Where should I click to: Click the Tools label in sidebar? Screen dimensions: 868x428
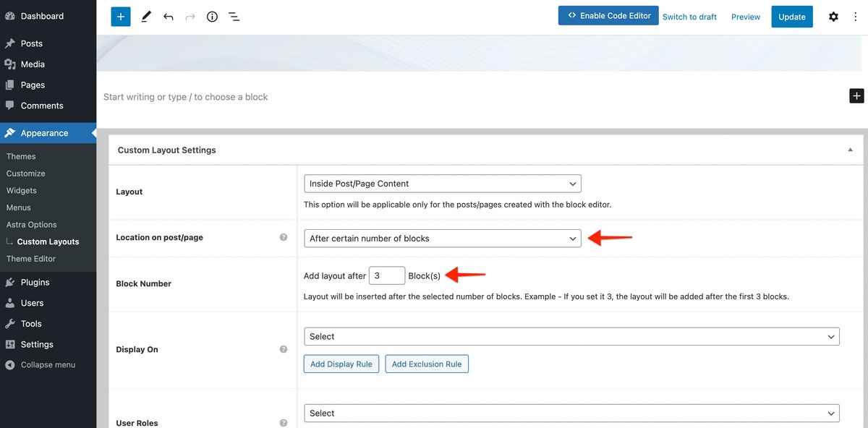coord(31,323)
